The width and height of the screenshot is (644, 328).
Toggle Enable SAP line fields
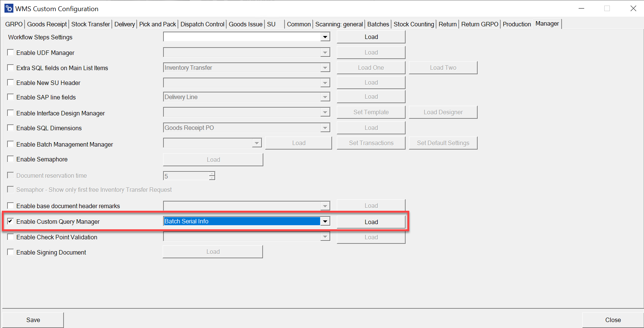tap(10, 97)
